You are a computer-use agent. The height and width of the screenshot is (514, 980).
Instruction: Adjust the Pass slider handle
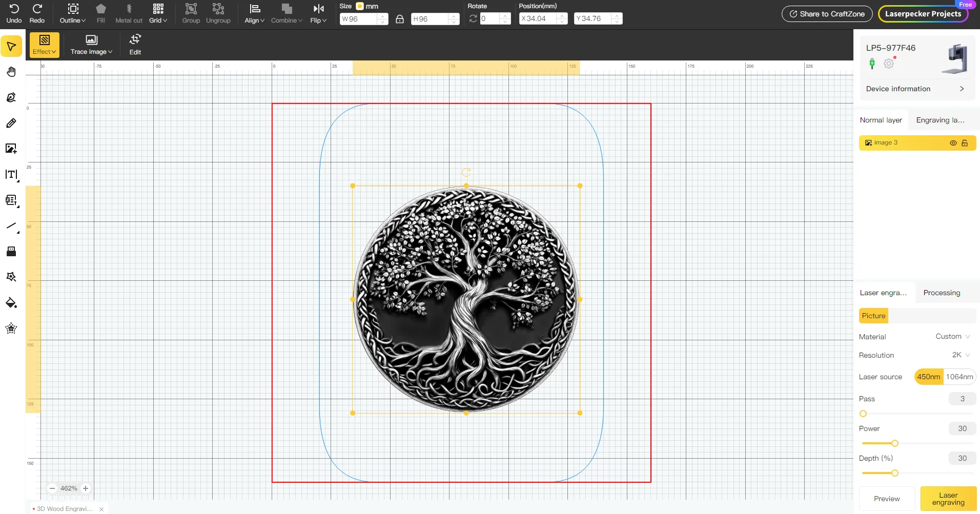click(x=863, y=414)
